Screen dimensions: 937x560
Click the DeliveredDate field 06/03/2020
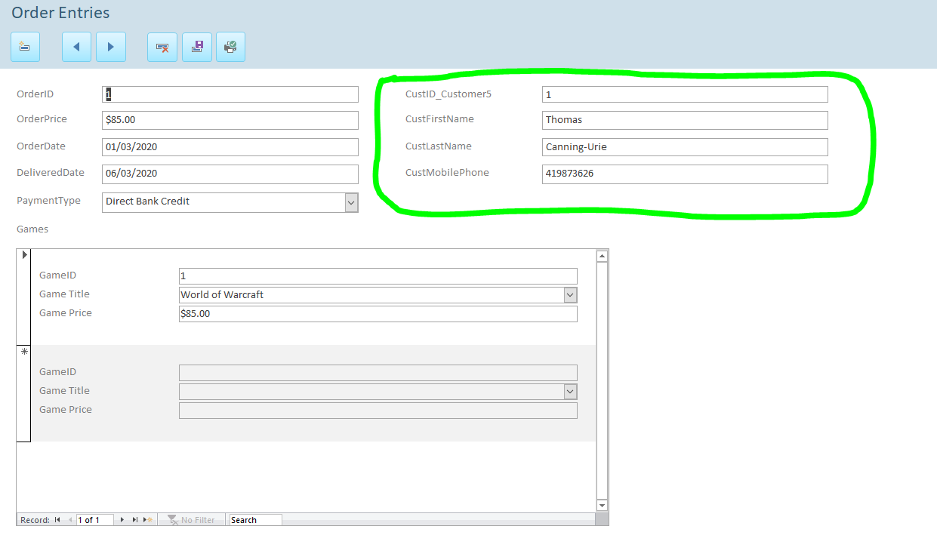(230, 174)
